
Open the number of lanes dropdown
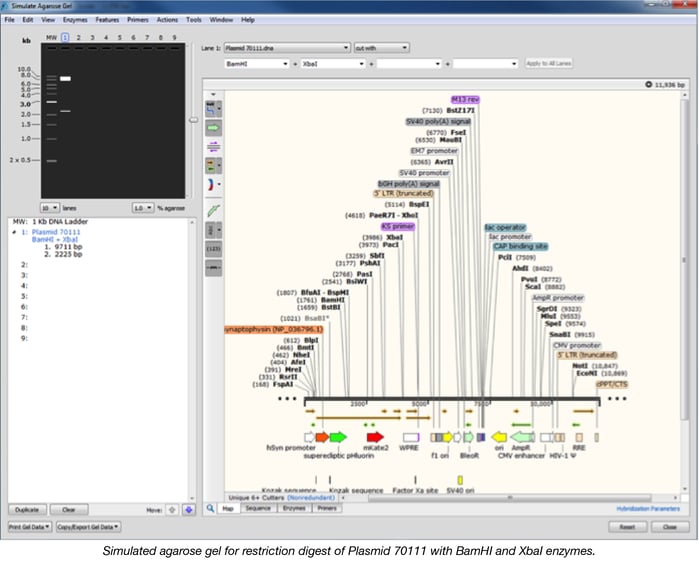[x=49, y=208]
